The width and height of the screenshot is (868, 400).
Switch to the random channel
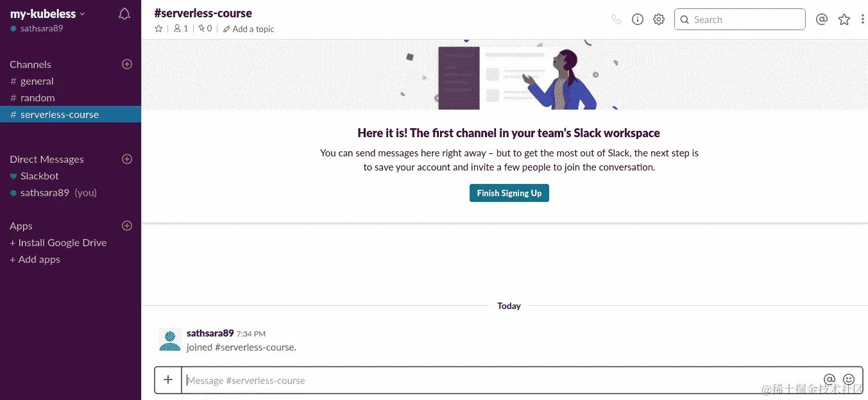click(x=36, y=97)
